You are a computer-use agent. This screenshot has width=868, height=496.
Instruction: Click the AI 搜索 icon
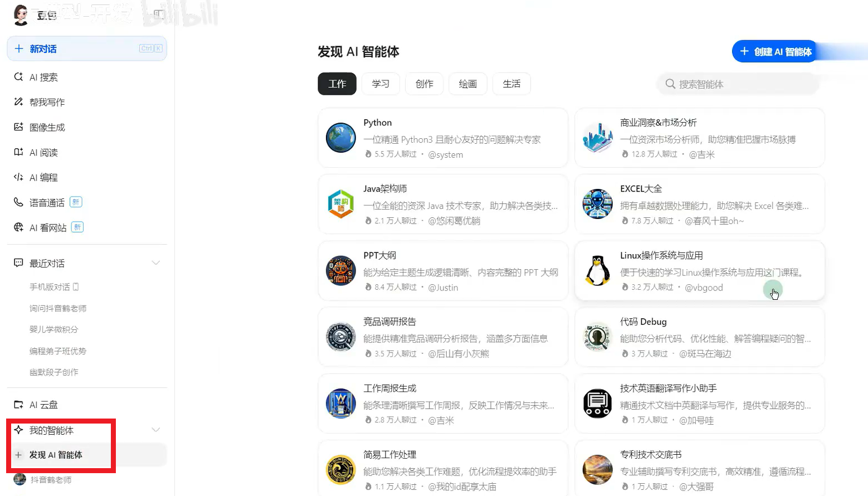coord(18,77)
